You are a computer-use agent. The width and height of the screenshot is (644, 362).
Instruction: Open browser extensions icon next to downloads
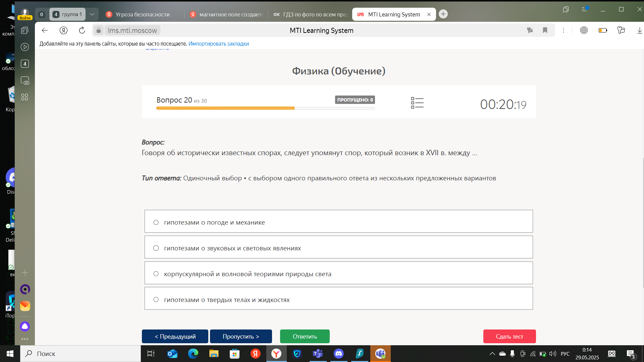621,31
